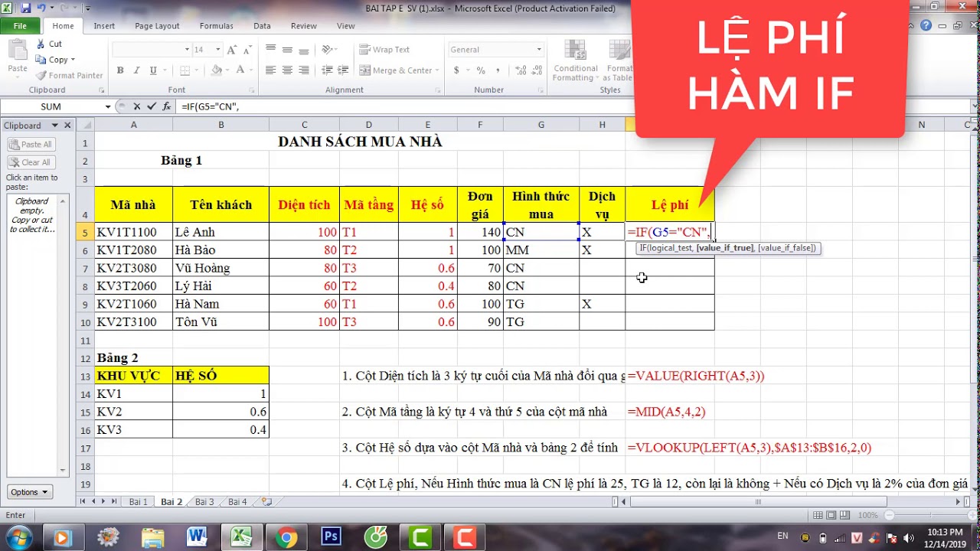Click the Cancel X in formula bar

click(x=137, y=106)
